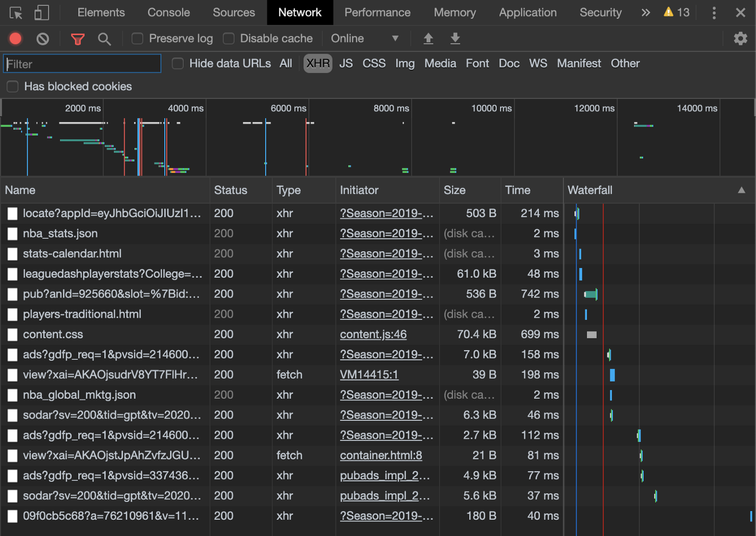Image resolution: width=756 pixels, height=536 pixels.
Task: Switch to the Sources tab
Action: (234, 12)
